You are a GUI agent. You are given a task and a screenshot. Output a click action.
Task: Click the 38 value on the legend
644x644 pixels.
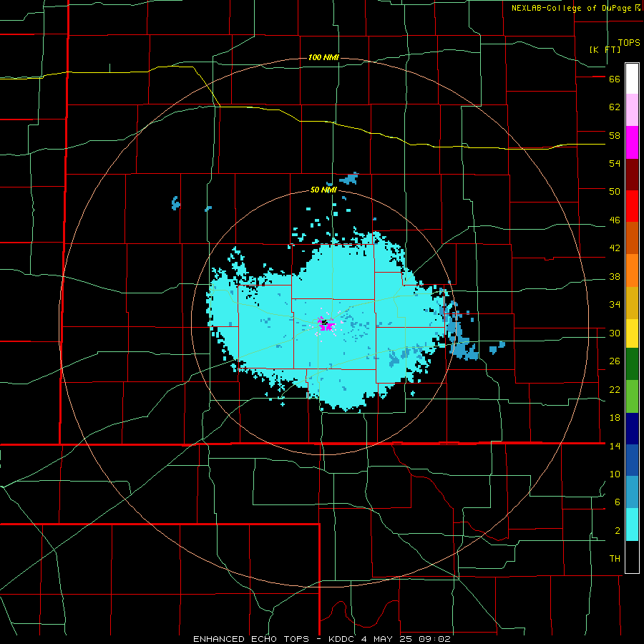[615, 276]
